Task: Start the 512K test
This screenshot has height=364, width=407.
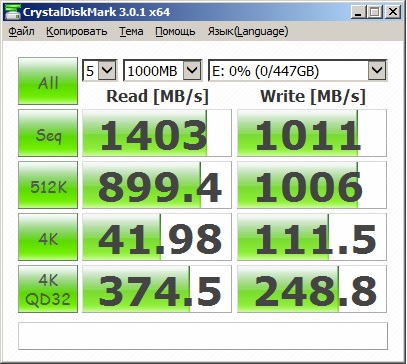Action: (x=48, y=185)
